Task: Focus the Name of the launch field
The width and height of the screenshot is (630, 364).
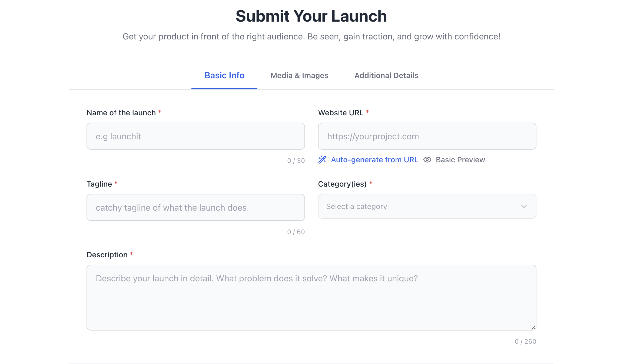Action: [195, 136]
